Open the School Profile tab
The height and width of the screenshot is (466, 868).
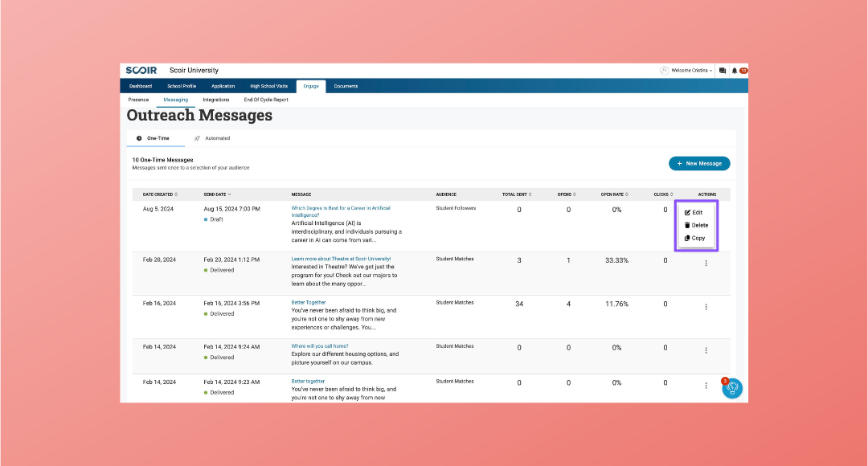(x=182, y=86)
